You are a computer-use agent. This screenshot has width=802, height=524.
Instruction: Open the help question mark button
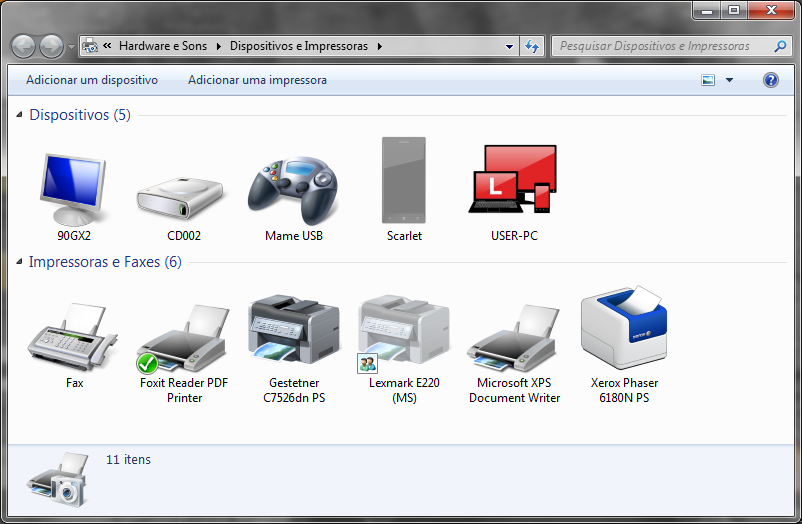771,80
